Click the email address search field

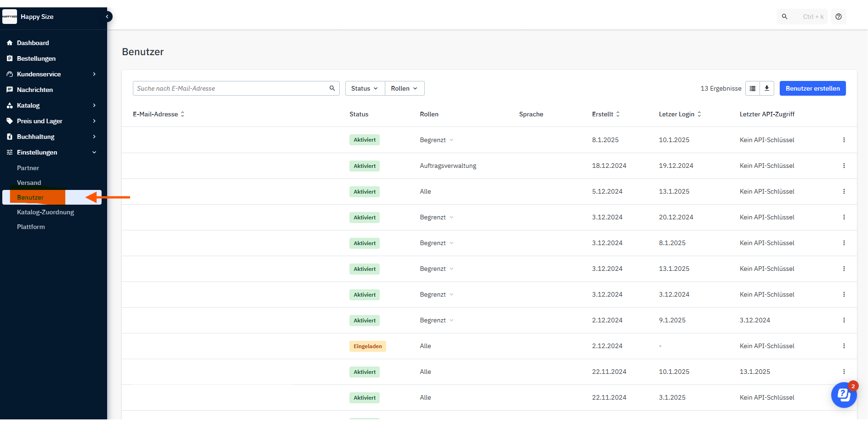[230, 88]
